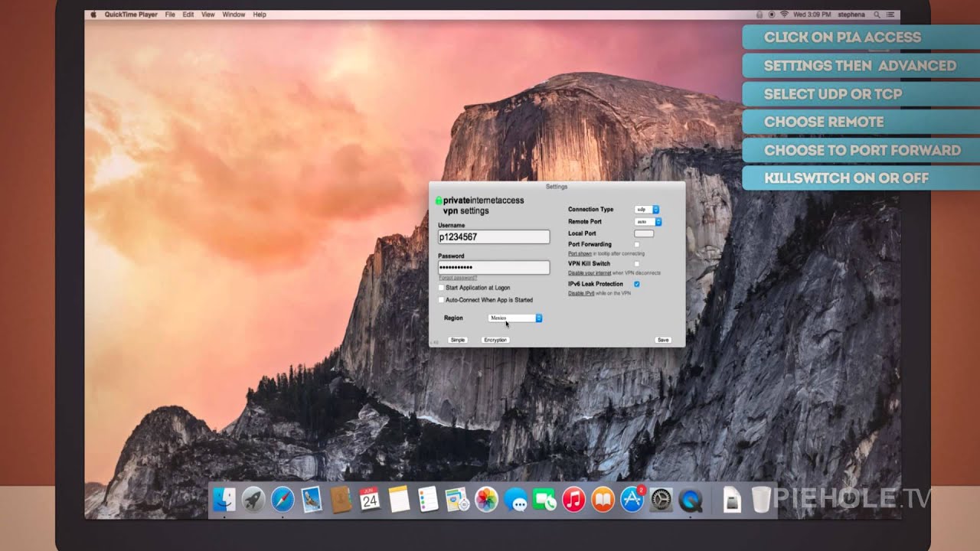The width and height of the screenshot is (980, 551).
Task: Click QuickTime Player dock icon
Action: point(691,500)
